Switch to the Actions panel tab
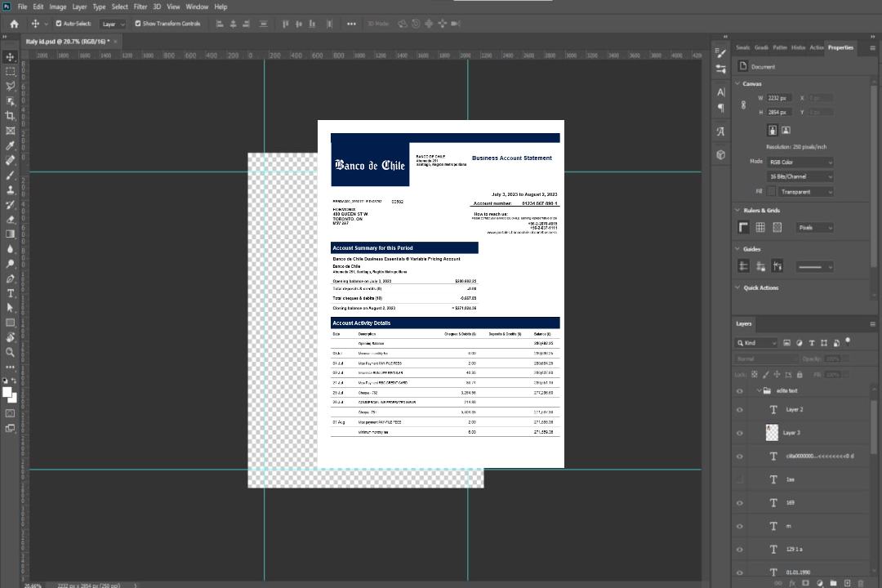The height and width of the screenshot is (588, 882). click(x=817, y=48)
